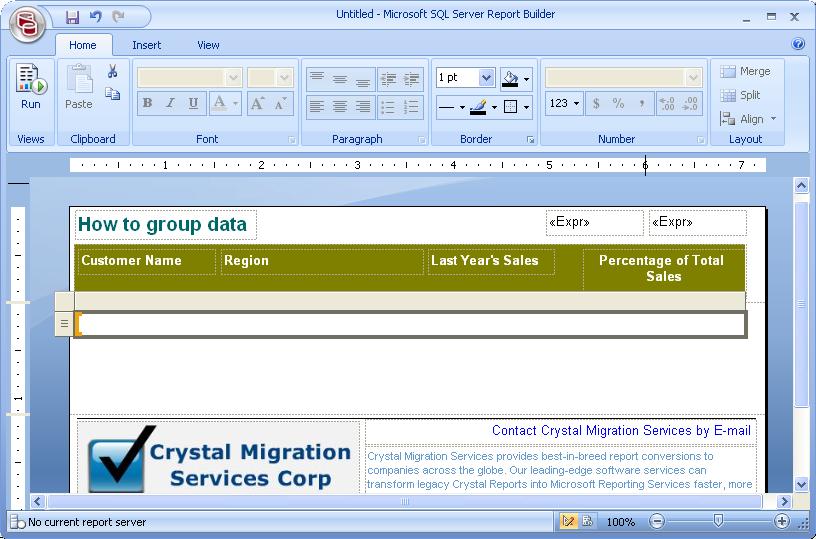Click the Cut scissors icon
This screenshot has width=816, height=539.
112,71
